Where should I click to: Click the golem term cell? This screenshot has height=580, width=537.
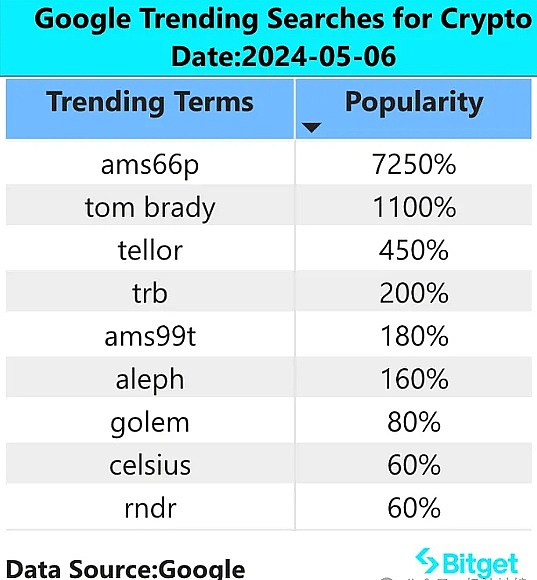pos(150,421)
